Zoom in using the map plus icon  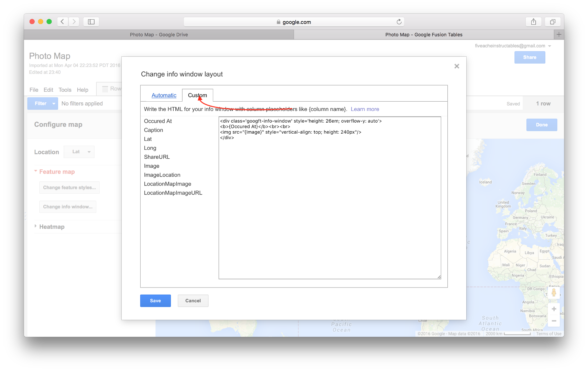coord(554,309)
